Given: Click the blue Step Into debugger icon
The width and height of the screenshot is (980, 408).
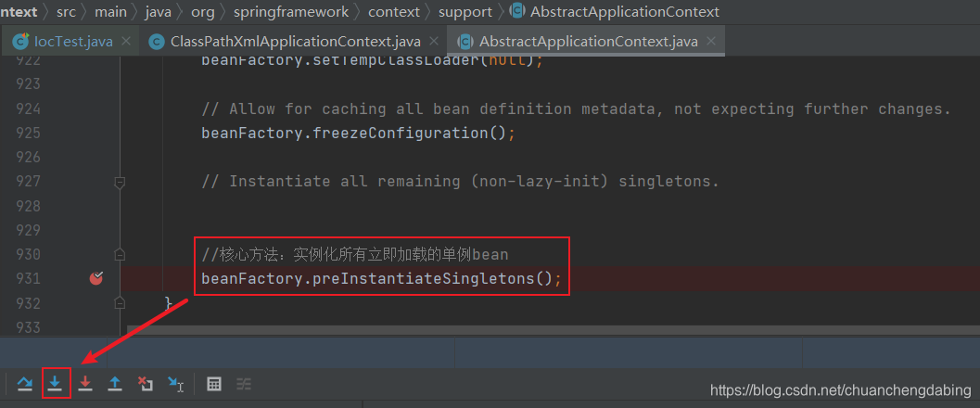Looking at the screenshot, I should pos(56,384).
